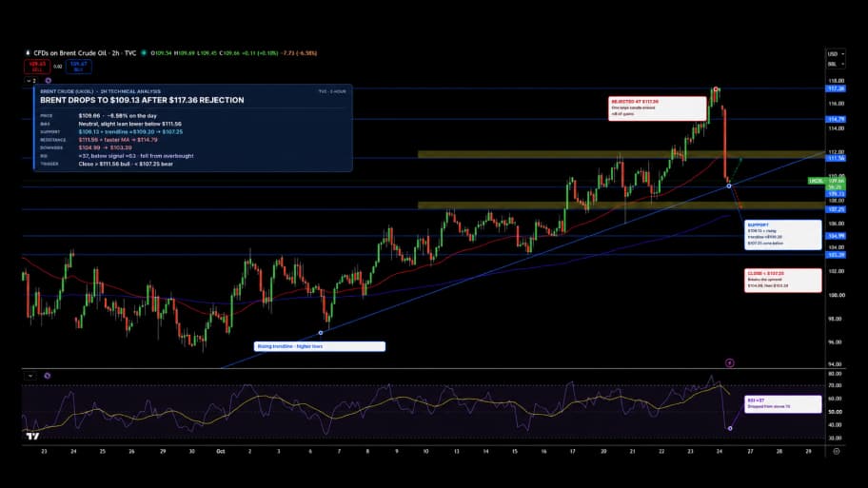Click the blue BUY price button

(x=79, y=67)
